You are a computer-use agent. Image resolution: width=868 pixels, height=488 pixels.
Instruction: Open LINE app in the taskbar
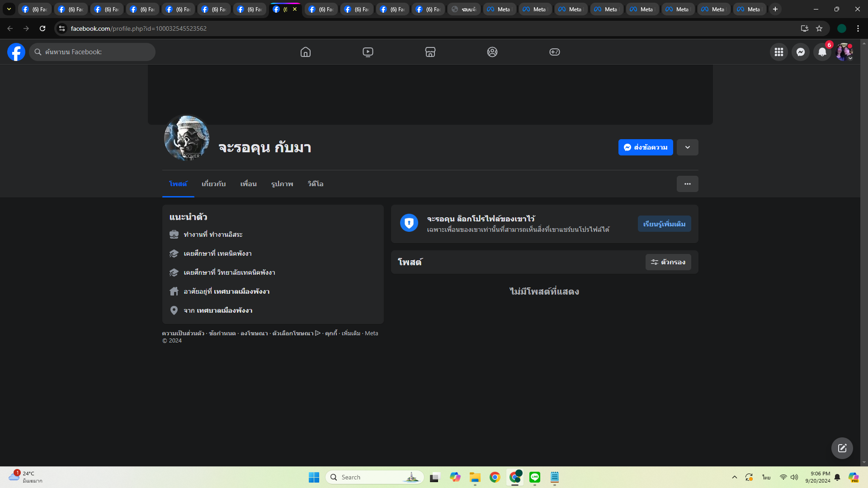pyautogui.click(x=534, y=477)
